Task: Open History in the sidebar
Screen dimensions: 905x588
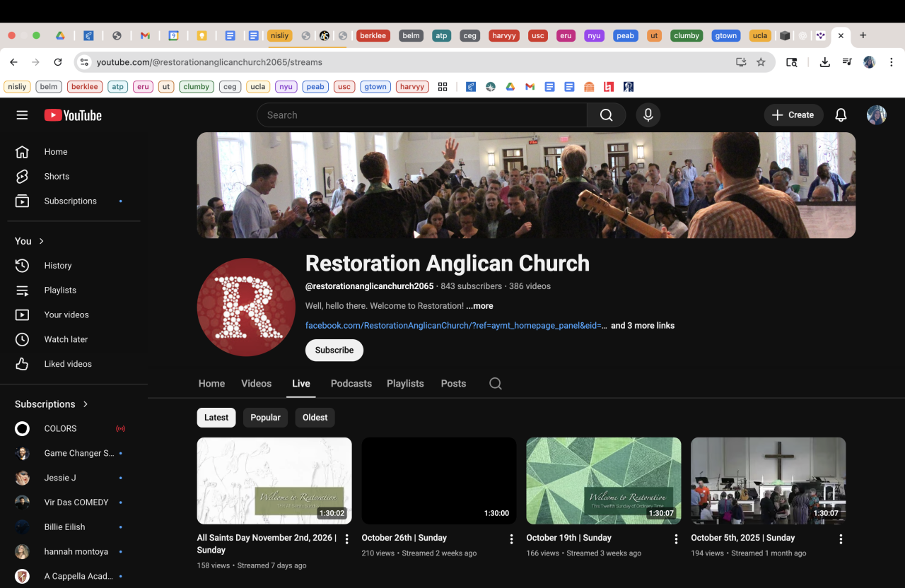Action: (x=58, y=266)
